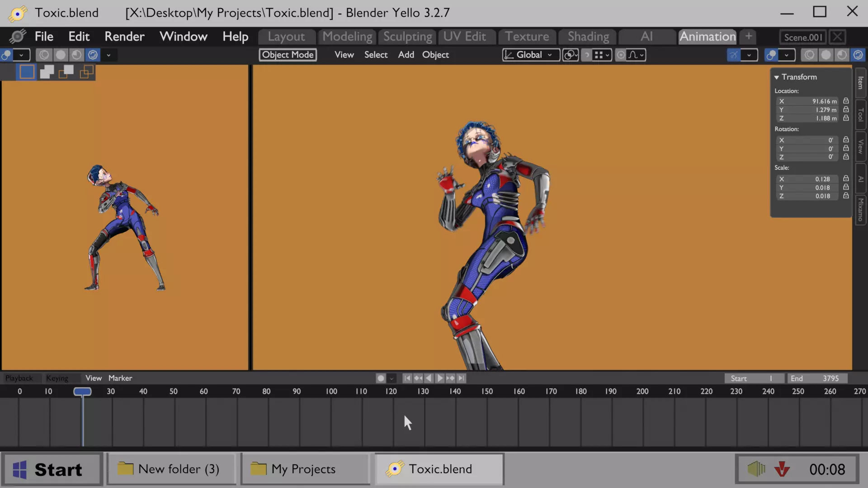Open the viewport View menu
868x488 pixels.
click(344, 55)
